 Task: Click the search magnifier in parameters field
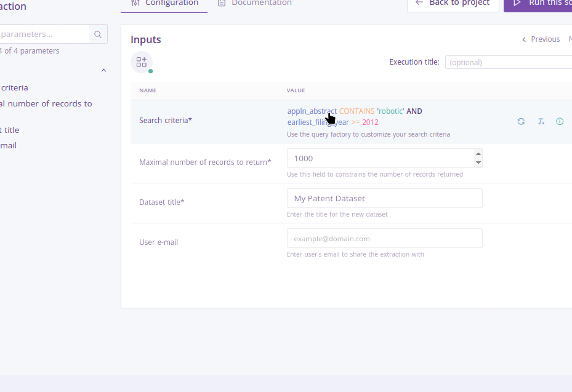[x=97, y=34]
